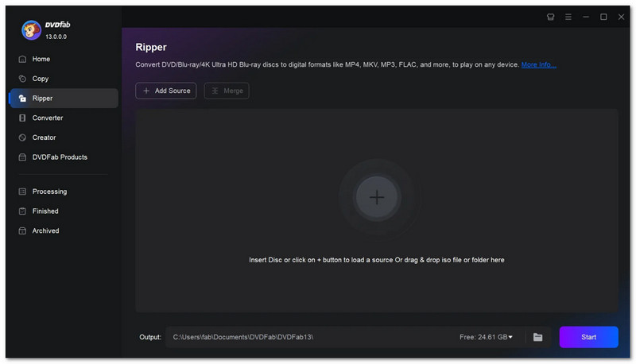636x364 pixels.
Task: Expand the Free space dropdown arrow
Action: point(510,337)
